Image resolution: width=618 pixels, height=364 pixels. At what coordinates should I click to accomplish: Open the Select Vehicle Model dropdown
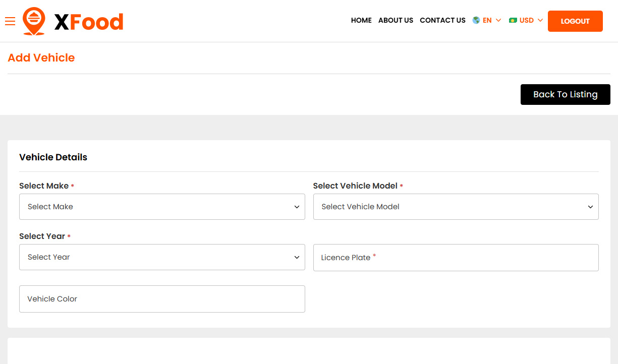(456, 207)
